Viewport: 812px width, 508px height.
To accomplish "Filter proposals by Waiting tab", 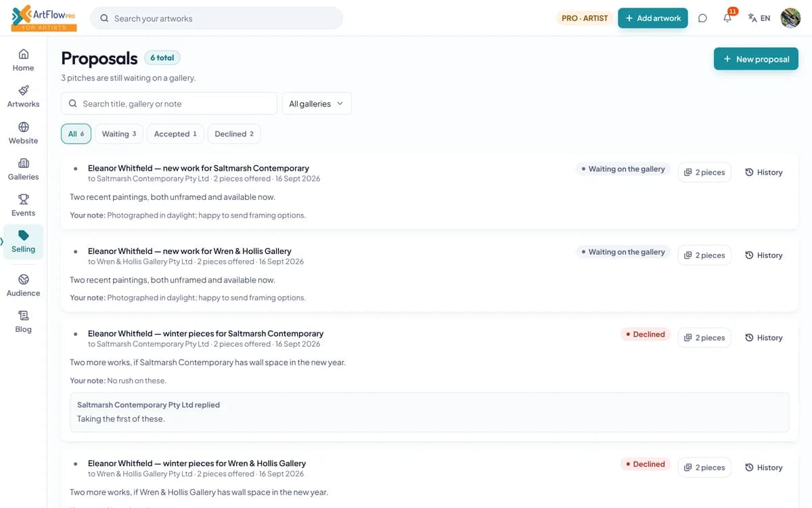I will [119, 134].
